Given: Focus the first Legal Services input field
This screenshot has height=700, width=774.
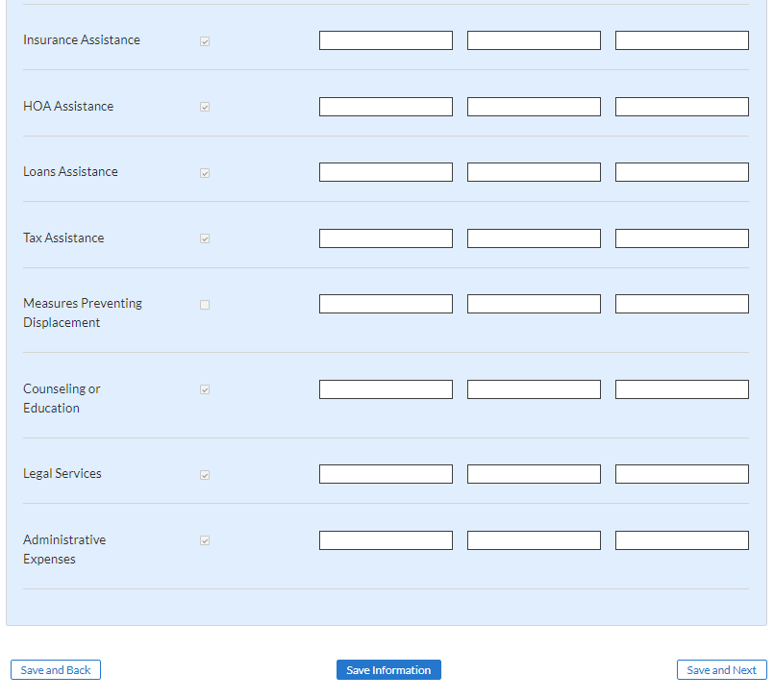Looking at the screenshot, I should click(386, 474).
